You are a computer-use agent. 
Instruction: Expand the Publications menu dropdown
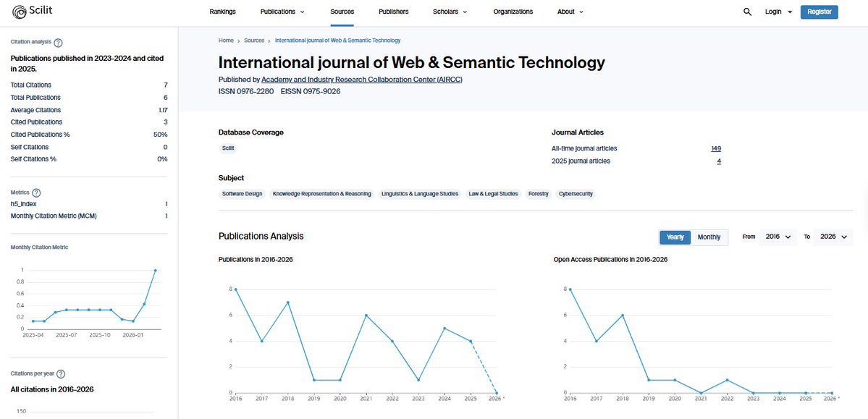282,12
